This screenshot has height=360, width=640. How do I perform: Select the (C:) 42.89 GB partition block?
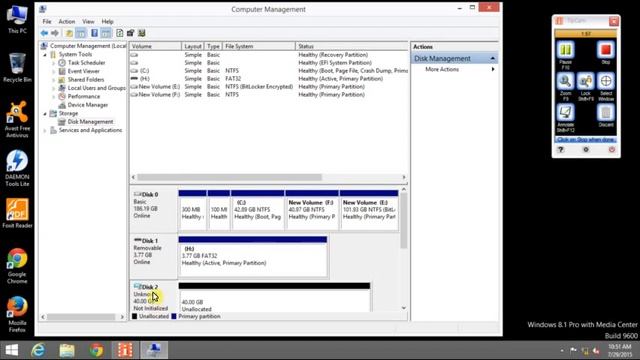[x=258, y=210]
